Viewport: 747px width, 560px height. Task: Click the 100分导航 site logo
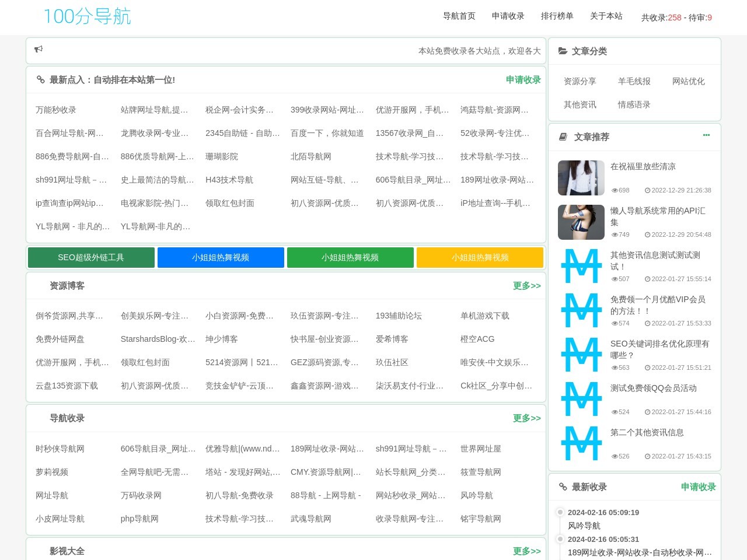pyautogui.click(x=88, y=16)
